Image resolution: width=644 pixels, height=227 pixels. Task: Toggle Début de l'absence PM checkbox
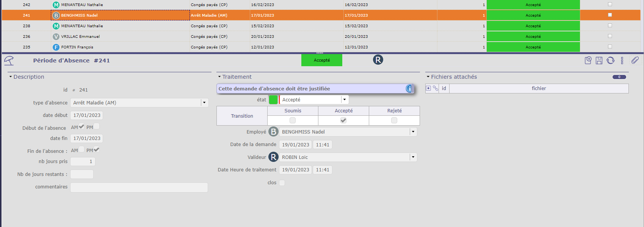click(96, 126)
